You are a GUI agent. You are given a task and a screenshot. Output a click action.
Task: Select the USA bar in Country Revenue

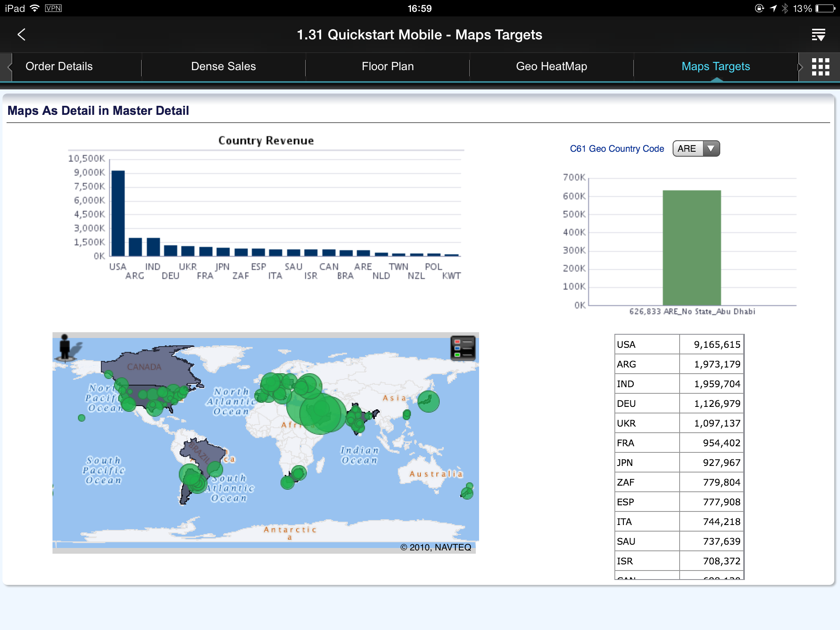[118, 213]
